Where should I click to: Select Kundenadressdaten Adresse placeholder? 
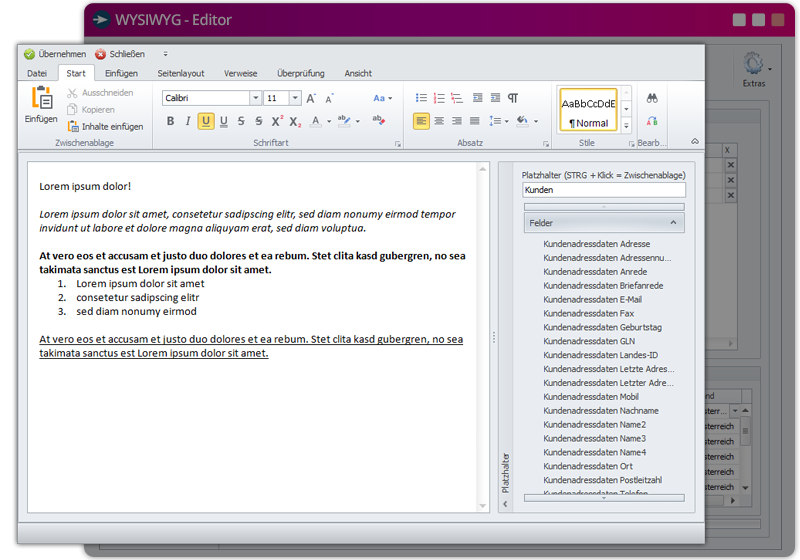click(x=596, y=244)
